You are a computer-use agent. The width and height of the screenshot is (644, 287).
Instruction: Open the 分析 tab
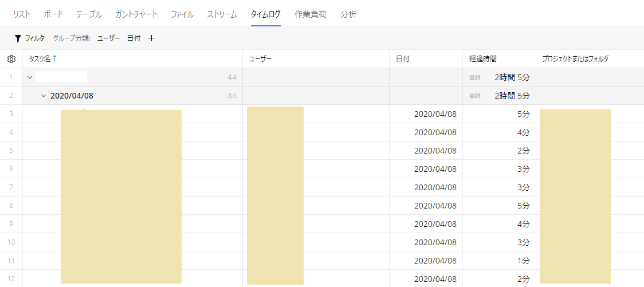348,14
